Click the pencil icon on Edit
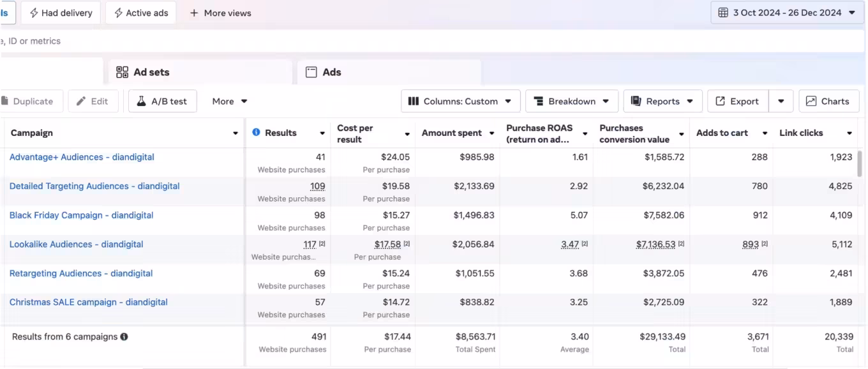The height and width of the screenshot is (369, 868). pos(81,101)
